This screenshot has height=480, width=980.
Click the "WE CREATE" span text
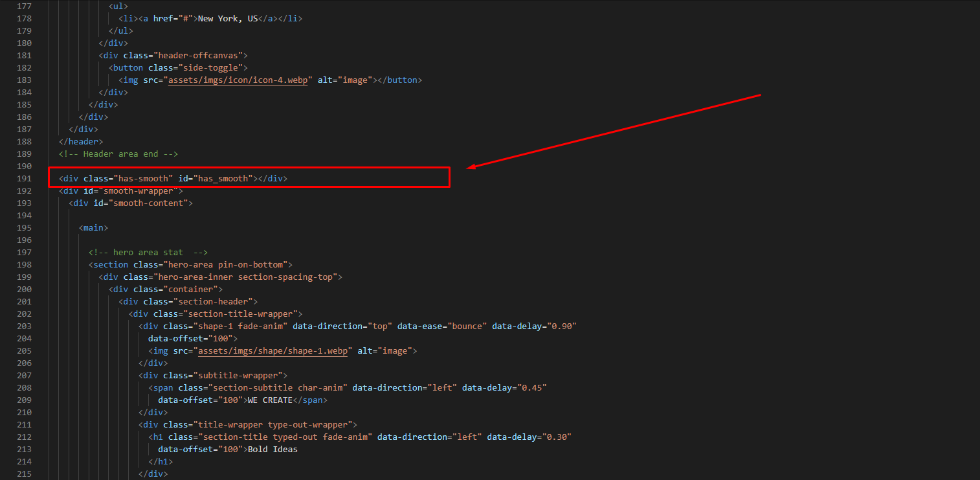[x=270, y=400]
